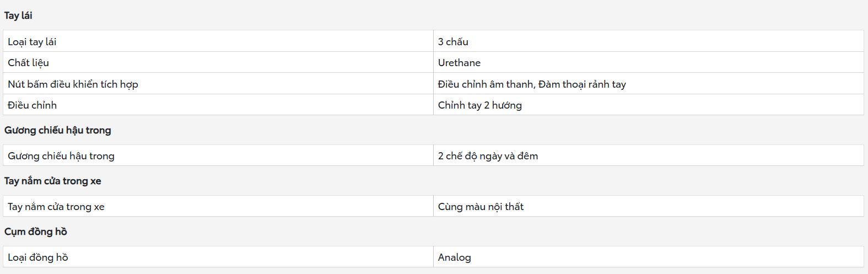Select the Tay nắm cửa trong xe row label

[56, 207]
